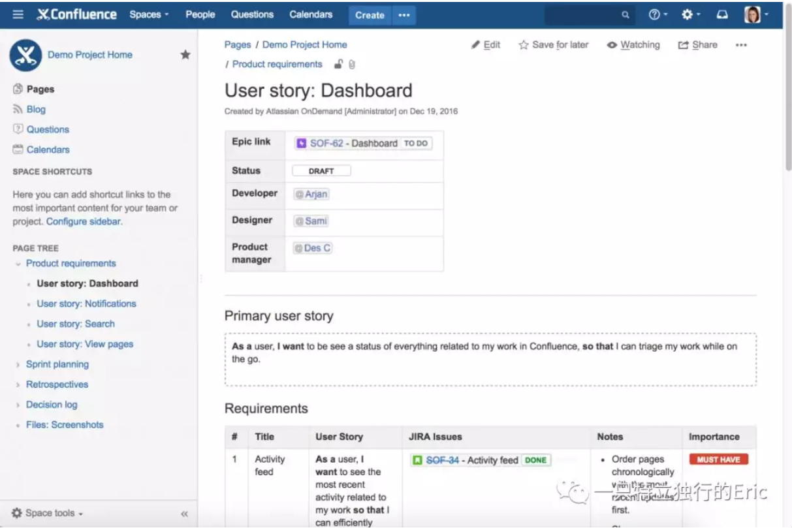Open the help question mark menu

coord(659,14)
